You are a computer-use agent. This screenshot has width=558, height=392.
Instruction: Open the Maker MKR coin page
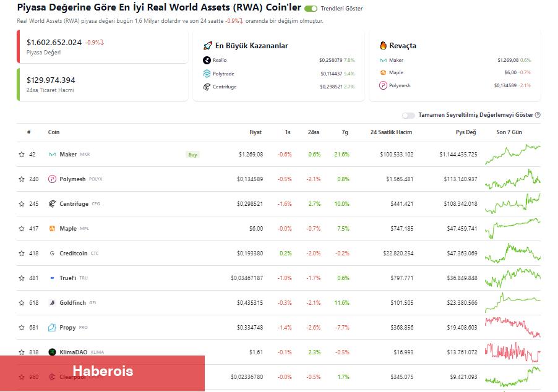(75, 155)
